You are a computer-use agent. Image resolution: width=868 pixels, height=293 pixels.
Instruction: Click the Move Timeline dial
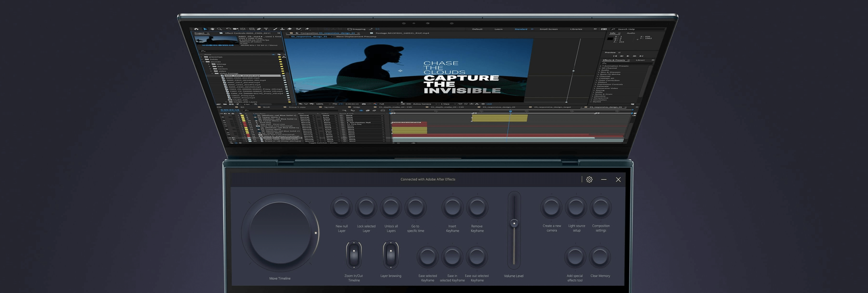[x=280, y=233]
